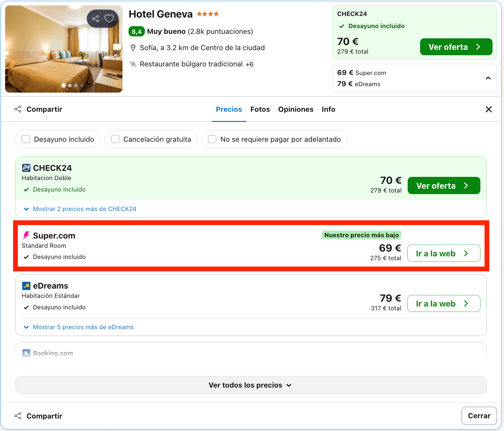Click the Booking.com logo icon
This screenshot has height=431, width=504.
(26, 353)
